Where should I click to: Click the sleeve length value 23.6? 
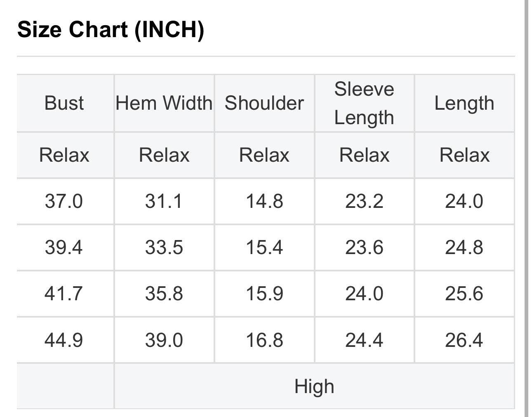pos(364,247)
